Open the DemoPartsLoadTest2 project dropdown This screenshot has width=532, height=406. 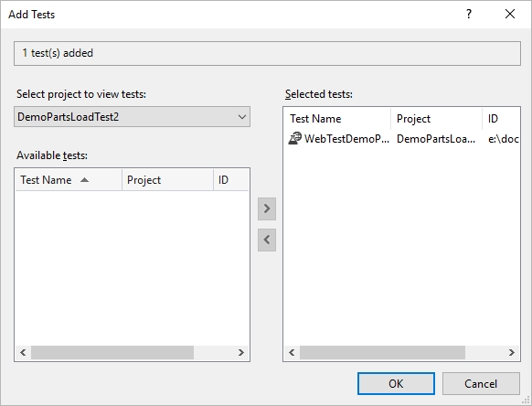coord(132,117)
